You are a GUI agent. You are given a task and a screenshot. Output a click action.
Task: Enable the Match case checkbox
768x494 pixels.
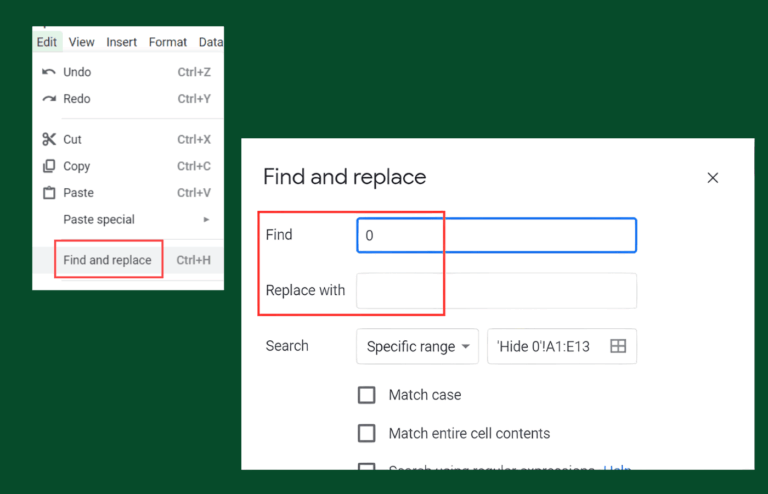click(366, 395)
